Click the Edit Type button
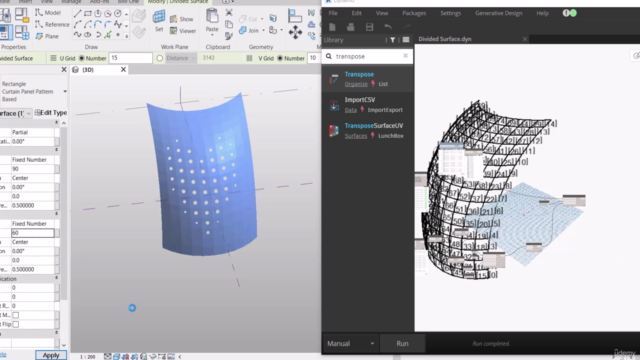Screen dimensions: 640x360 (x=51, y=113)
